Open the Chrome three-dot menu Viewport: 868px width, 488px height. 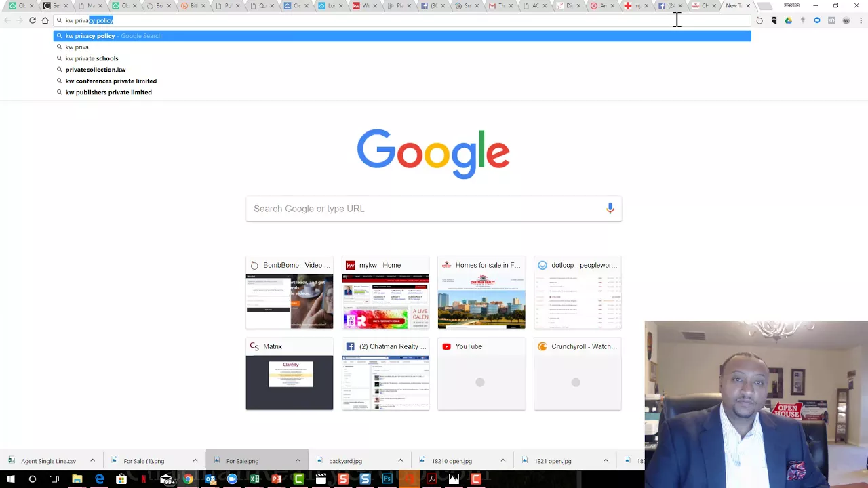tap(861, 20)
